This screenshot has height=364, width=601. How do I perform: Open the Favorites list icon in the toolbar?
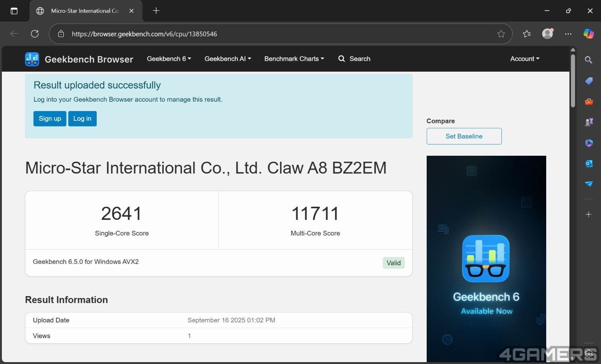[527, 34]
